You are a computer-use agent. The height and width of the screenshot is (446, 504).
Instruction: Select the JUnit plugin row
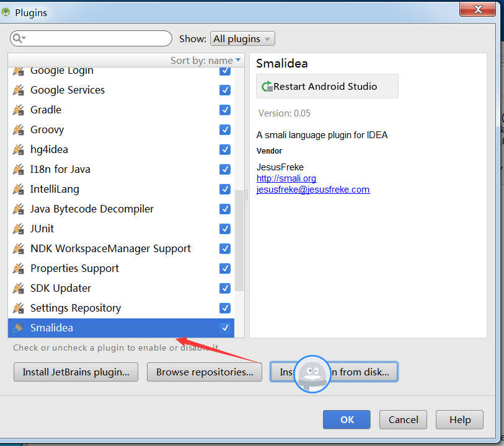(x=121, y=229)
